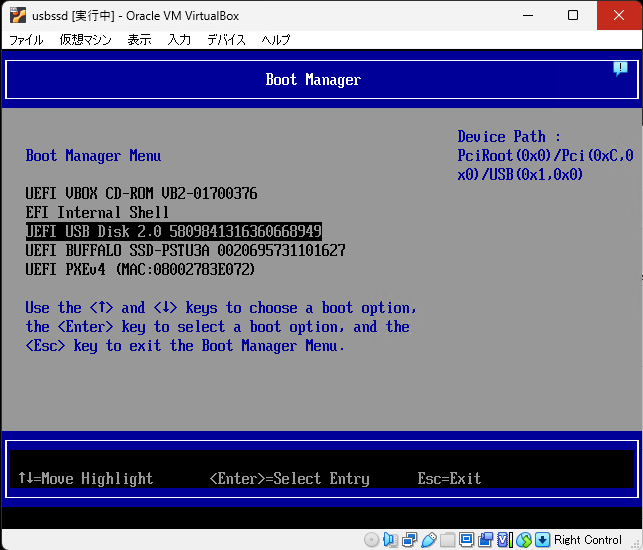Viewport: 643px width, 550px height.
Task: Open the ファイル menu
Action: 26,40
